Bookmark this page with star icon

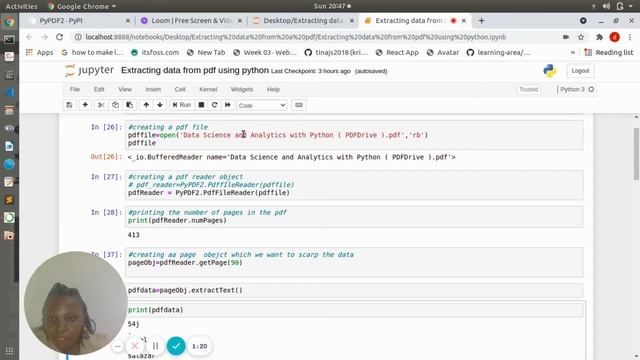pos(581,37)
